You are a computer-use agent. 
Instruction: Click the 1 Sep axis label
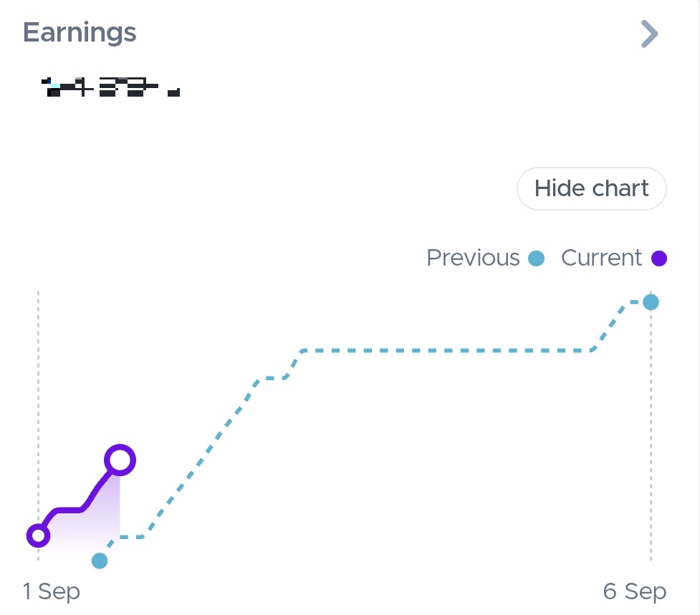click(51, 592)
